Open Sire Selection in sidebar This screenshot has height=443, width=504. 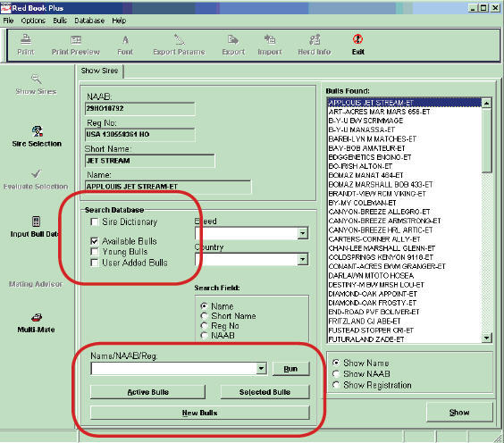click(37, 137)
